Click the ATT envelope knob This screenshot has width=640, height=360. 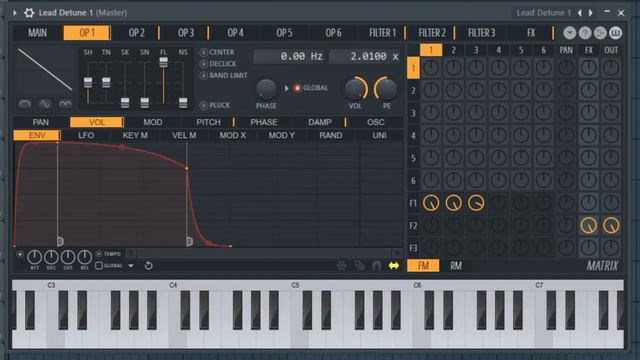(34, 257)
